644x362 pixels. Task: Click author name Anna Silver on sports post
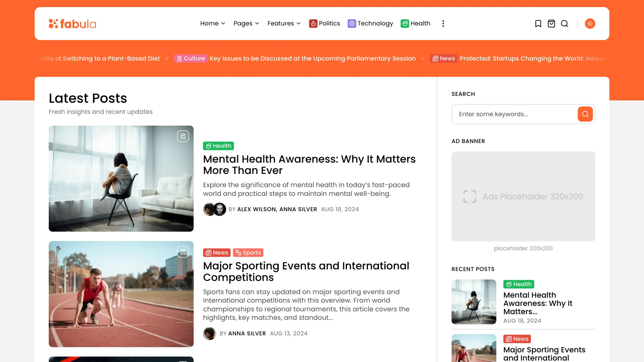coord(247,333)
